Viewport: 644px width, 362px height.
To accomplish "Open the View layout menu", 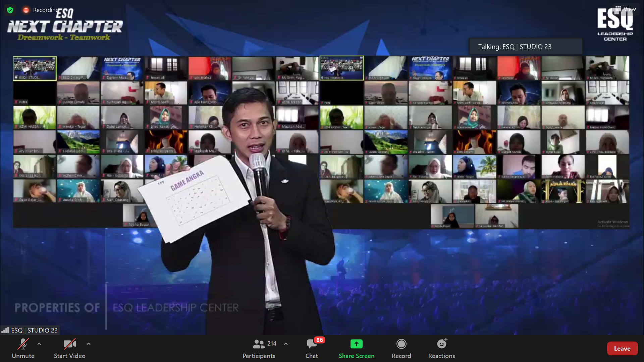I will [x=626, y=9].
